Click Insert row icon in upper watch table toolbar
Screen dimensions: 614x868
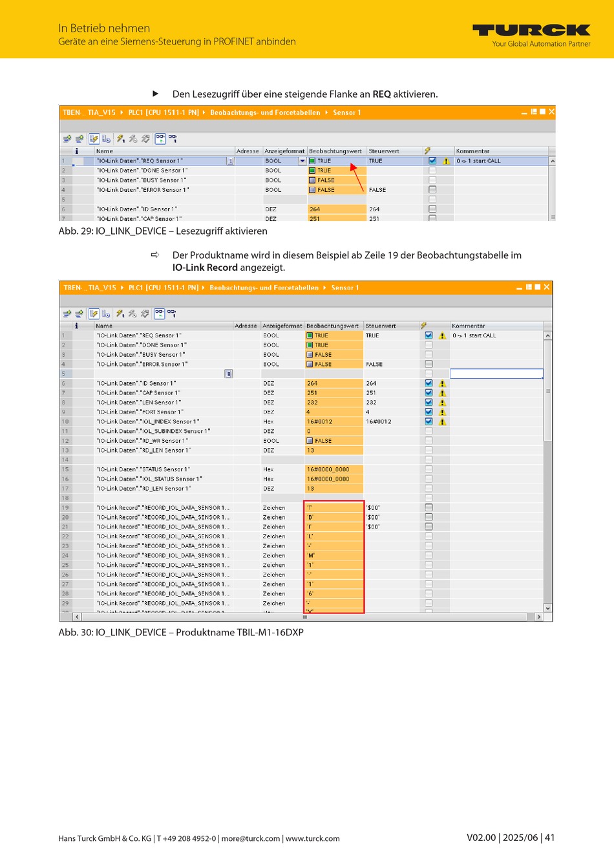point(67,139)
